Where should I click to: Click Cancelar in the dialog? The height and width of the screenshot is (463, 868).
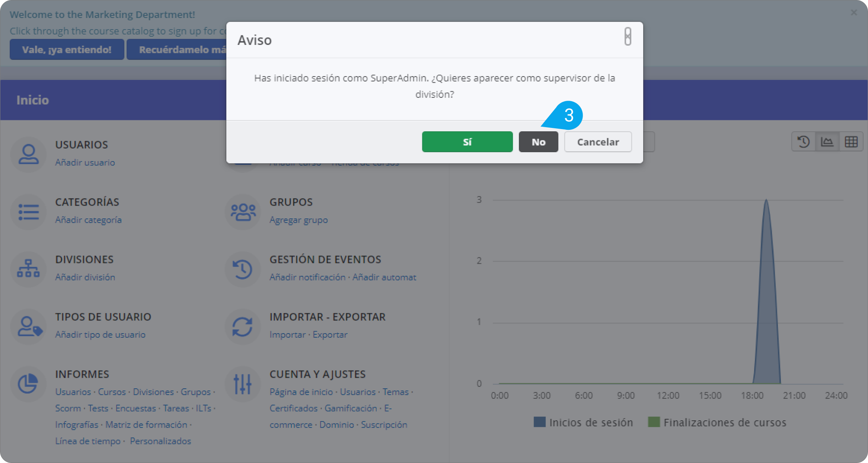(598, 142)
